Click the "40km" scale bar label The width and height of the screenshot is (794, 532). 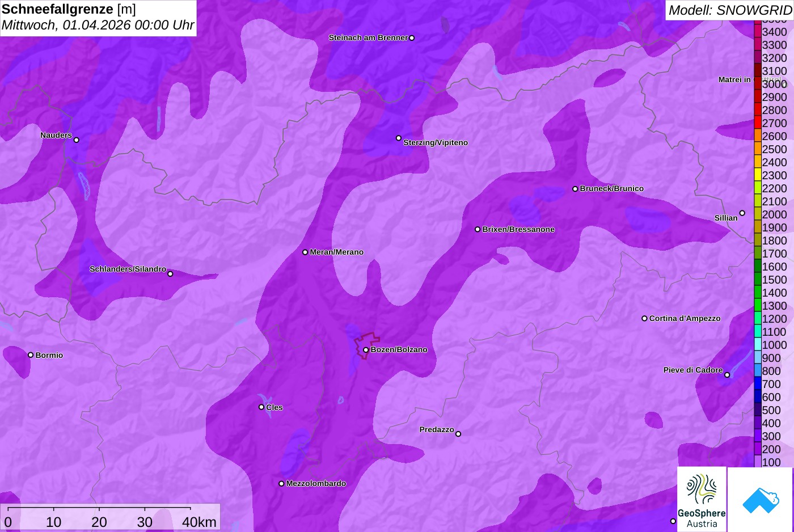[199, 522]
